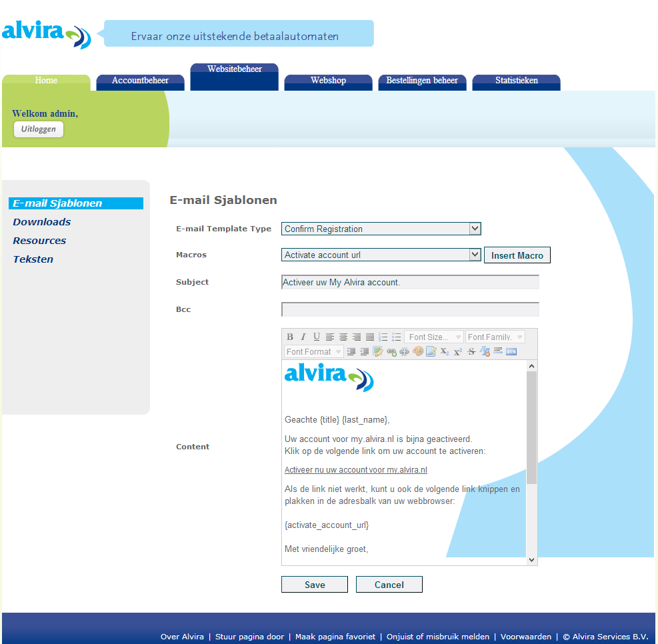The height and width of the screenshot is (644, 658).
Task: Increase indent in editor
Action: [x=351, y=351]
